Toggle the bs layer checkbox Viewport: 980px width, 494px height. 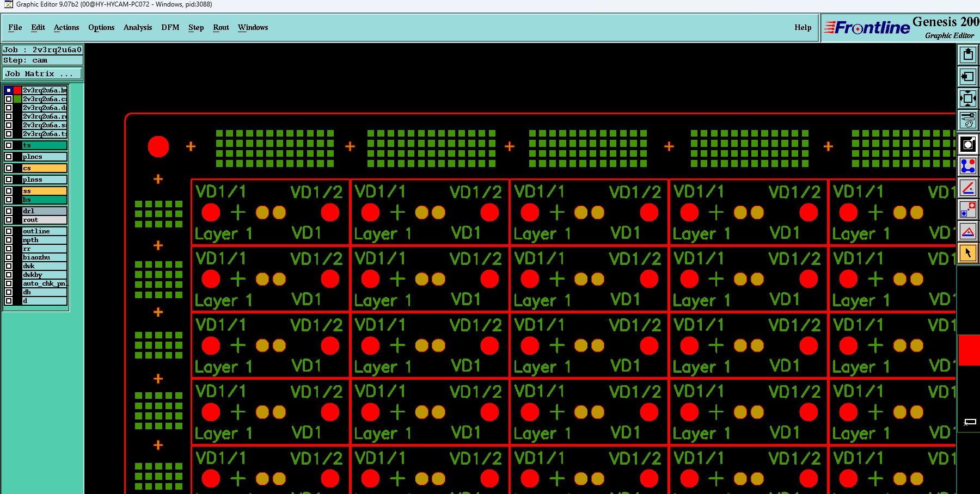[x=9, y=200]
